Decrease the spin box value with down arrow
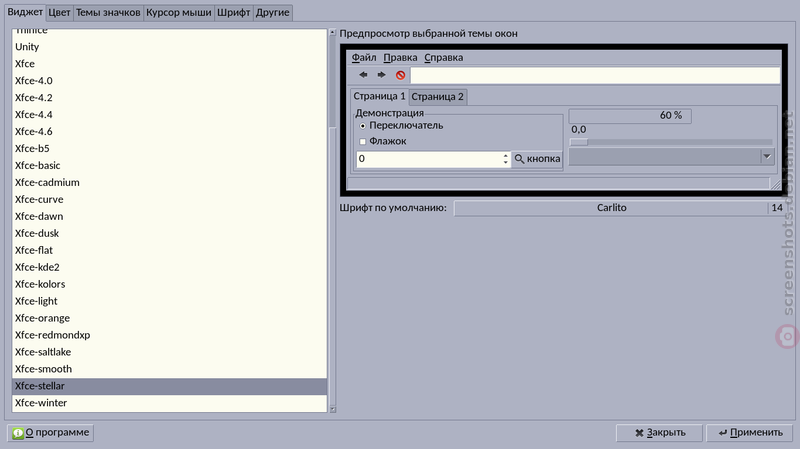The image size is (800, 449). (x=506, y=162)
